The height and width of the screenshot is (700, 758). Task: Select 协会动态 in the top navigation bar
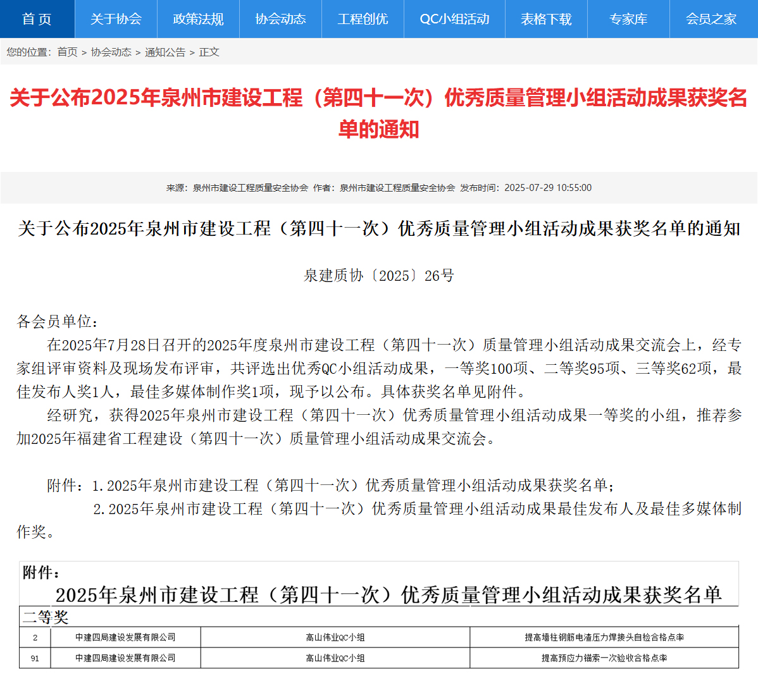[x=280, y=19]
